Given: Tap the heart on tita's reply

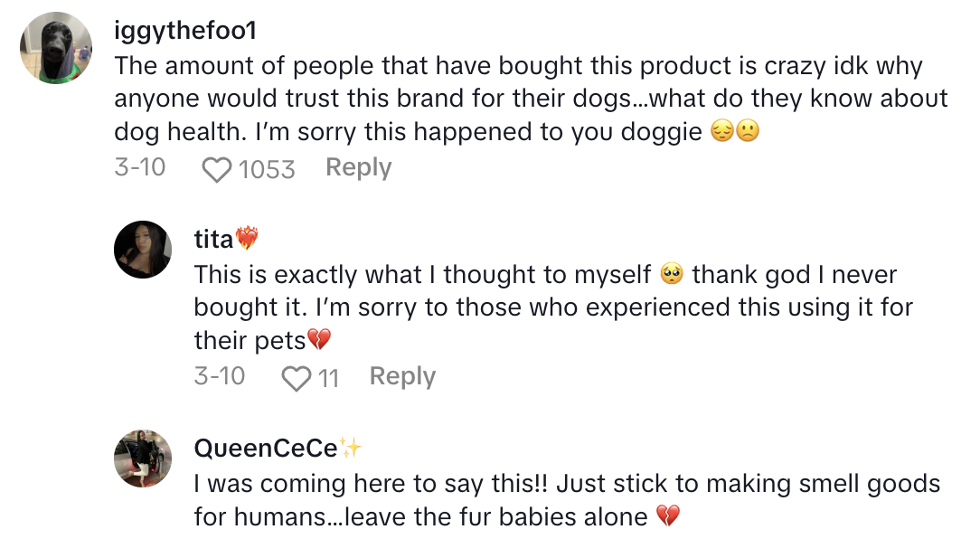Looking at the screenshot, I should (x=297, y=378).
